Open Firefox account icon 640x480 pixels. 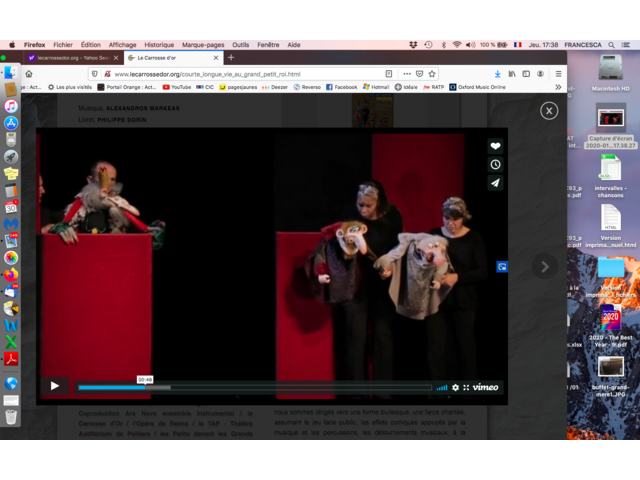tap(540, 74)
